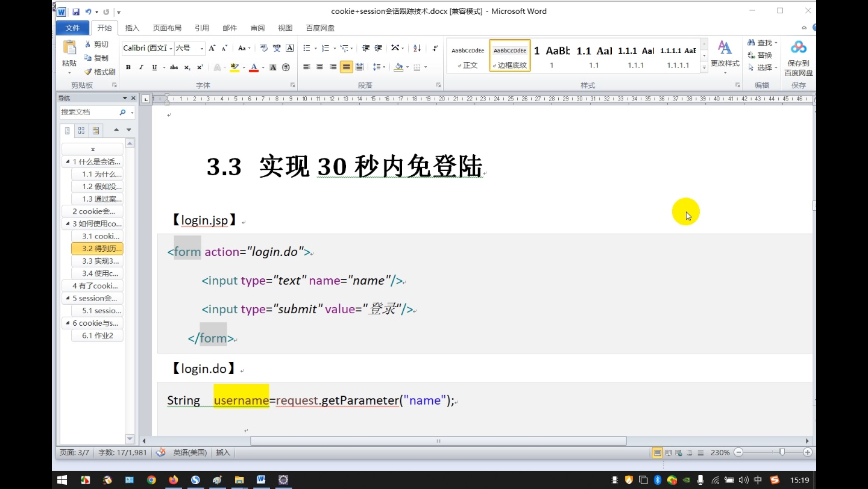Apply character shading (gray A icon)

[x=273, y=67]
